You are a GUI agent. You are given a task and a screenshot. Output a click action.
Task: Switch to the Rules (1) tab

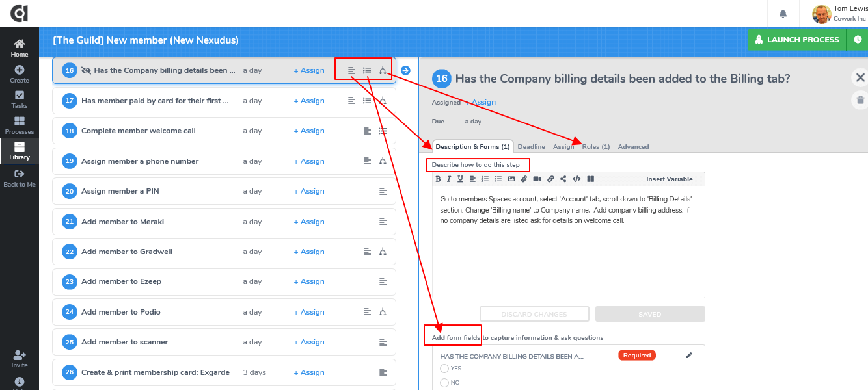pyautogui.click(x=596, y=147)
